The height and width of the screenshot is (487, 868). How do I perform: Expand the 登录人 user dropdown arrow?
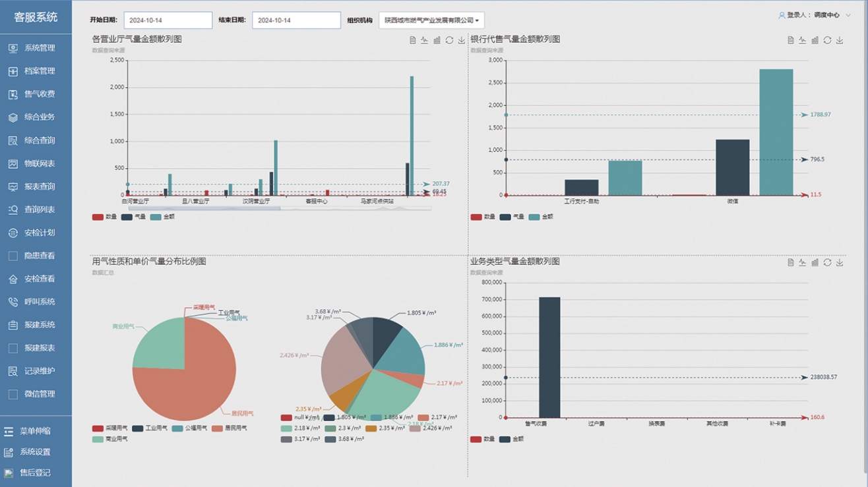[849, 15]
